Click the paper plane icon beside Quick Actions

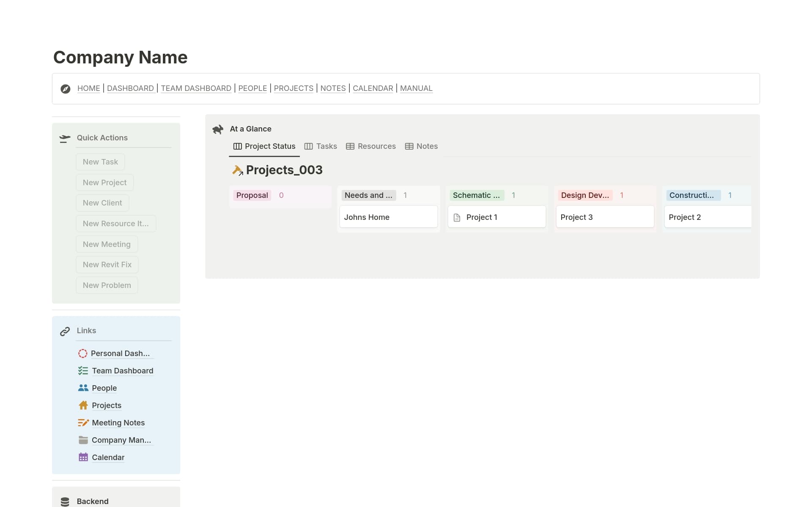(64, 138)
